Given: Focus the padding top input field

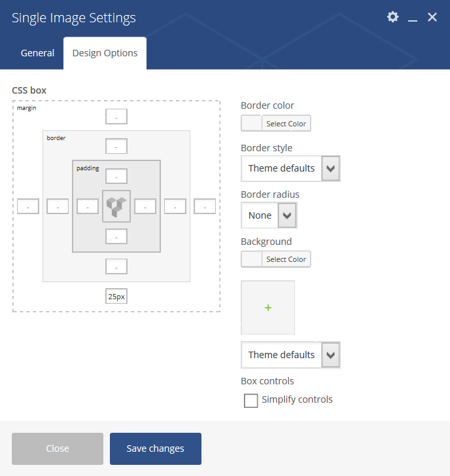Looking at the screenshot, I should point(116,176).
